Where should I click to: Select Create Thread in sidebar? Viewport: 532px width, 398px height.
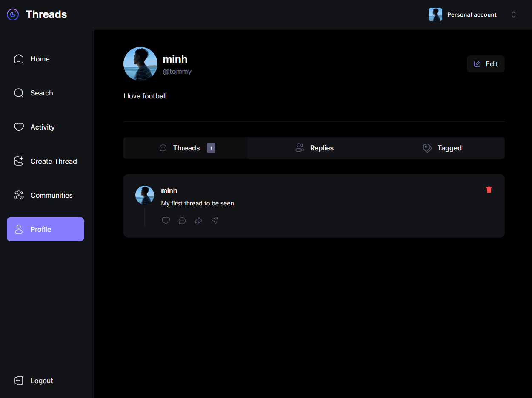click(45, 161)
